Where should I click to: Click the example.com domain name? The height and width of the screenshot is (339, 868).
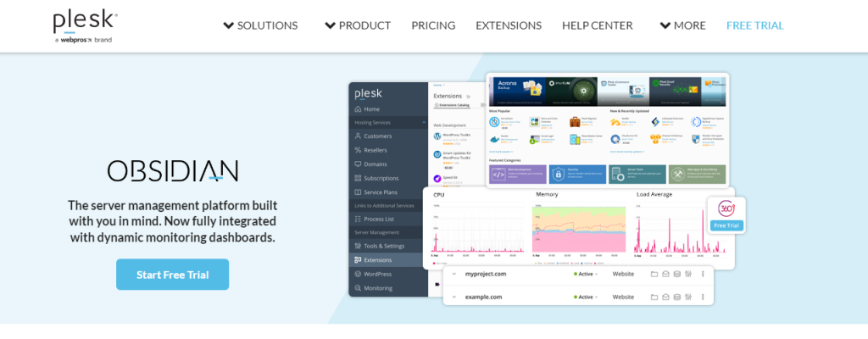pos(483,297)
